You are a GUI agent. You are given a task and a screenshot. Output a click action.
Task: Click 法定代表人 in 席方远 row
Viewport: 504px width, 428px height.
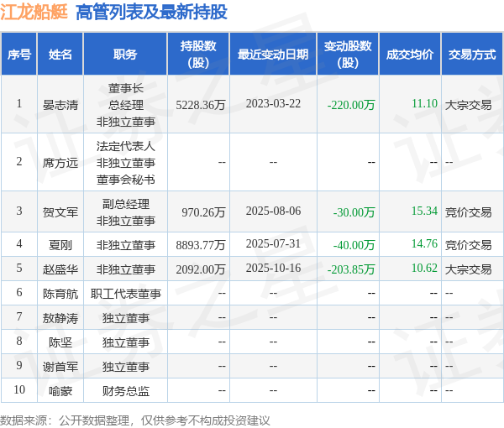tap(126, 146)
